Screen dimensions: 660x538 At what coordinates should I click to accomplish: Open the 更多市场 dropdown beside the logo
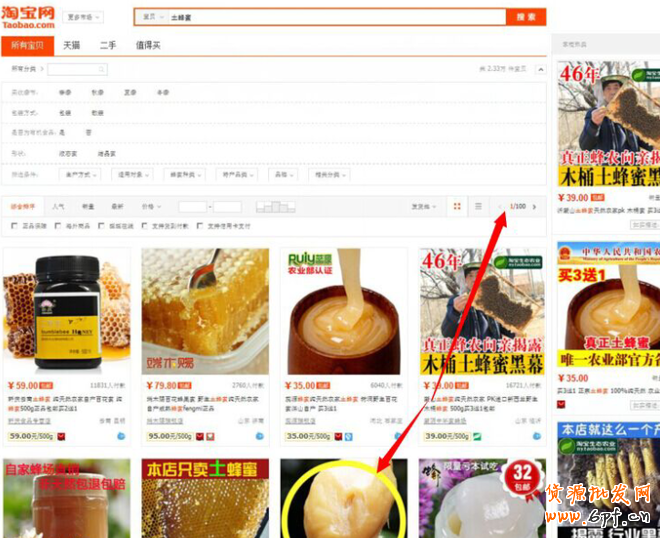(83, 17)
